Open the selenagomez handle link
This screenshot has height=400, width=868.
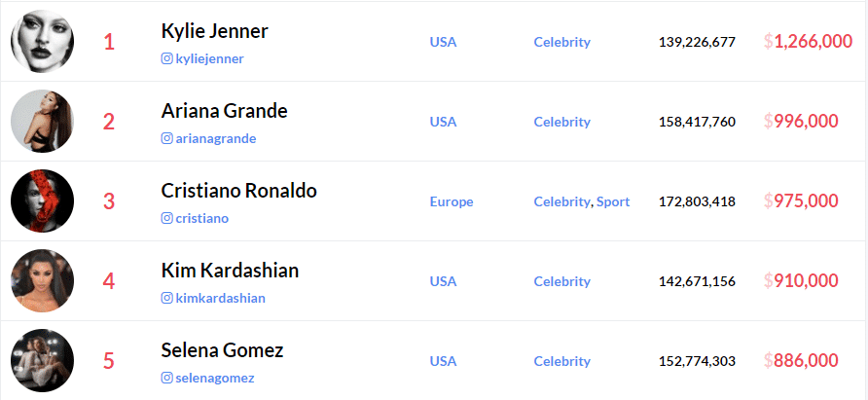(215, 378)
